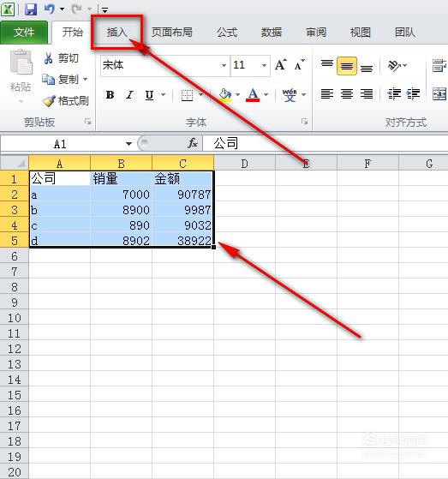
Task: Select column F header
Action: pos(367,164)
